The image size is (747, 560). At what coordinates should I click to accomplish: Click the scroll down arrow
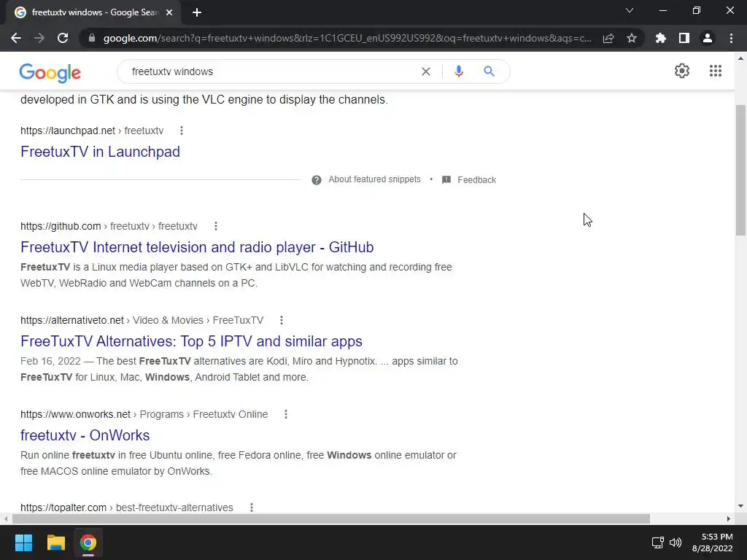point(740,506)
